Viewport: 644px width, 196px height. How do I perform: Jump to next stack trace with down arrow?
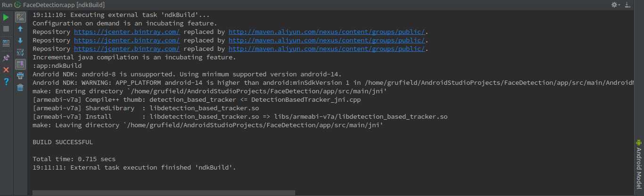coord(20,41)
